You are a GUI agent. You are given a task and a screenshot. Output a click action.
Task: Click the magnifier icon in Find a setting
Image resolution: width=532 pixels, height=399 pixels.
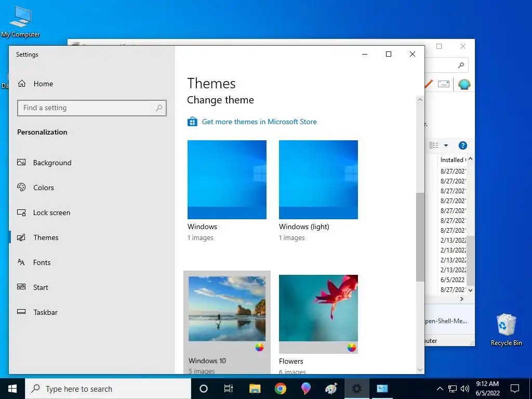(159, 108)
